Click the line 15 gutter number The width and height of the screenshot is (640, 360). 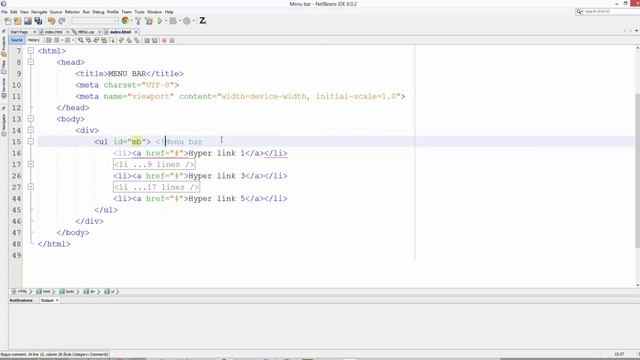pos(16,142)
